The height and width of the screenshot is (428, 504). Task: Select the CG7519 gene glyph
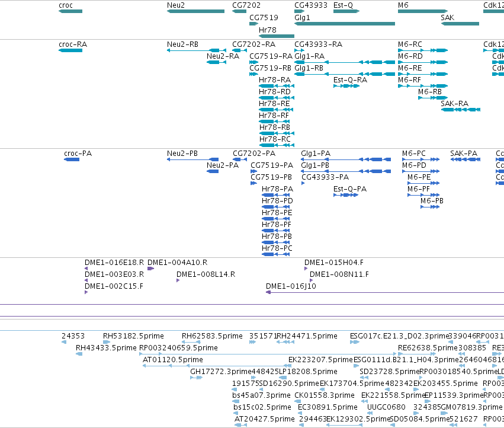tap(253, 24)
